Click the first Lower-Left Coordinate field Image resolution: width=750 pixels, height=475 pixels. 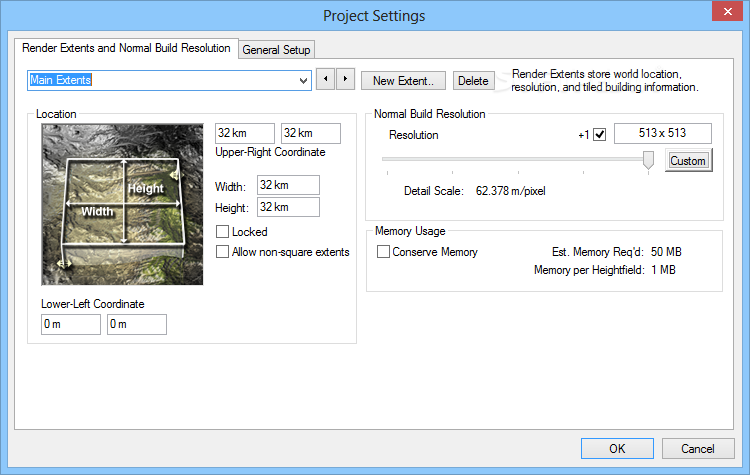tap(71, 324)
